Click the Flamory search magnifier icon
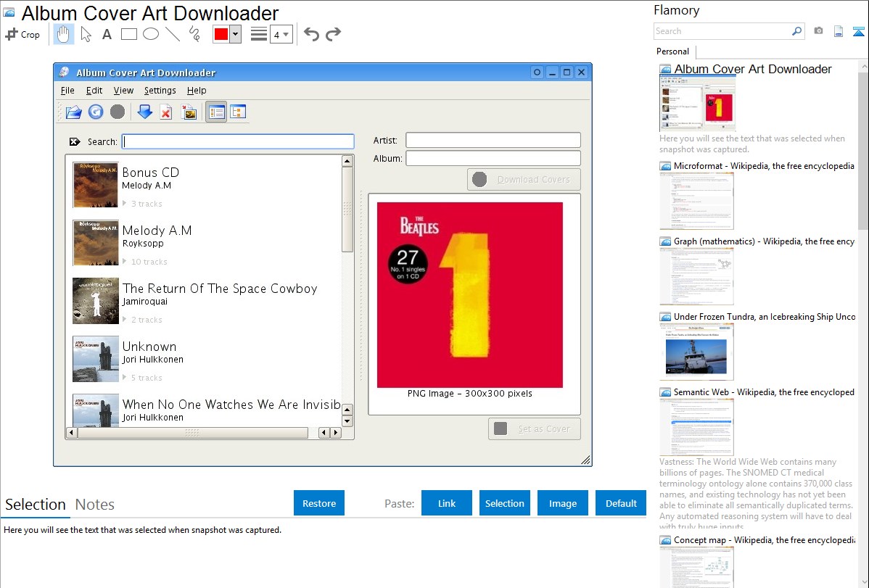Image resolution: width=869 pixels, height=588 pixels. 796,31
